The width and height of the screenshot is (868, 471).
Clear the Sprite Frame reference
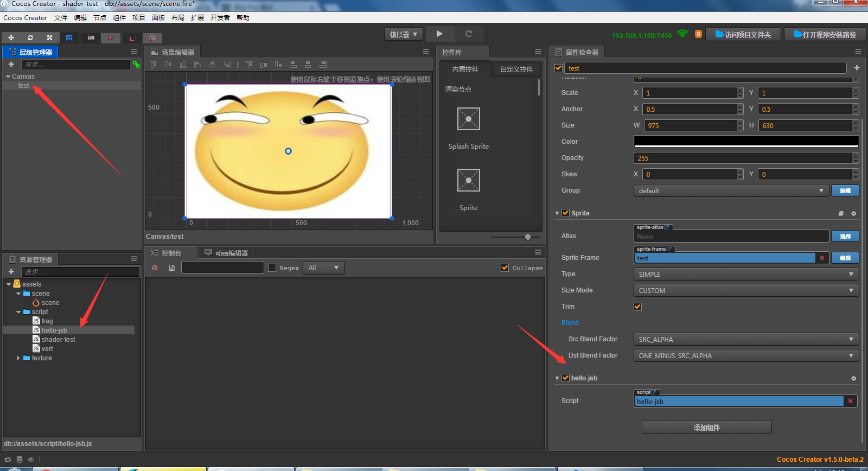click(822, 258)
